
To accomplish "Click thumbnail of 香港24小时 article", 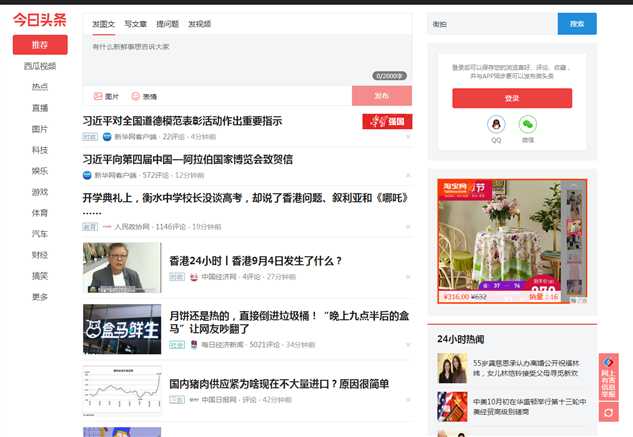I will tap(122, 268).
